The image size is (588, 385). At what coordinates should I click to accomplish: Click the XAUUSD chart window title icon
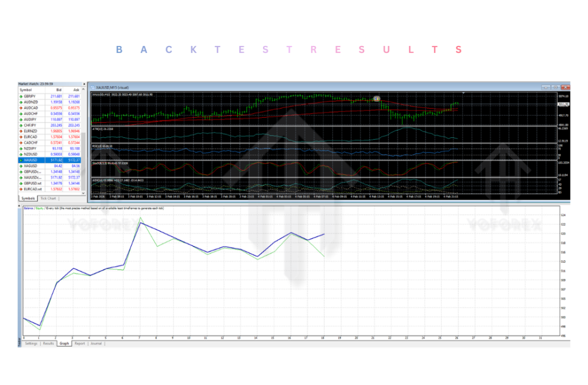[93, 87]
